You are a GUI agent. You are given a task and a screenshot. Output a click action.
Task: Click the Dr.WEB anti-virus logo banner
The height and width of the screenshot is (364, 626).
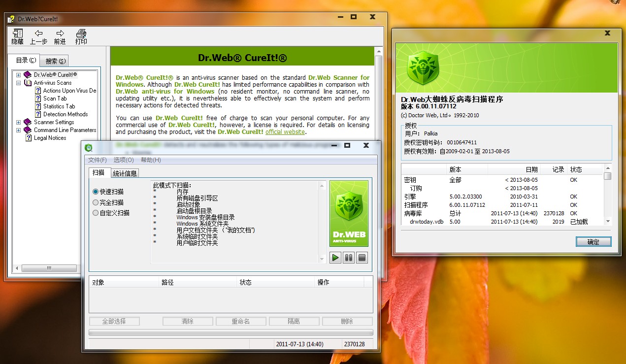click(x=349, y=213)
